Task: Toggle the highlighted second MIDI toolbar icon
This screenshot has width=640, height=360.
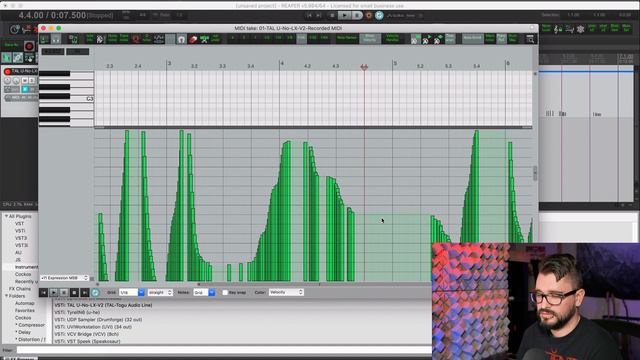Action: (x=56, y=39)
